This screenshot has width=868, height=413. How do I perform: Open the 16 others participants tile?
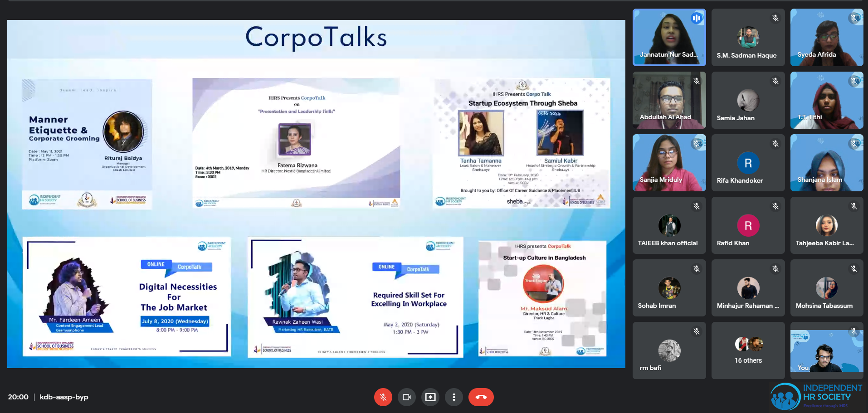point(748,350)
